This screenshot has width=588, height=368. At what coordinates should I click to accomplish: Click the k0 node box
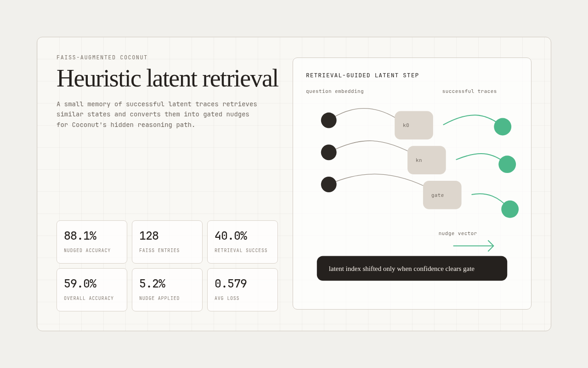pyautogui.click(x=414, y=125)
